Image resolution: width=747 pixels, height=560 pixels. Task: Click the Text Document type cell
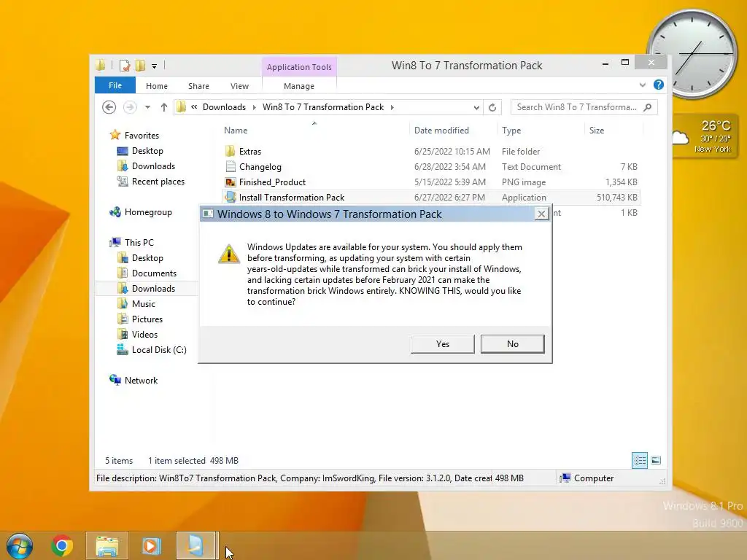point(531,167)
